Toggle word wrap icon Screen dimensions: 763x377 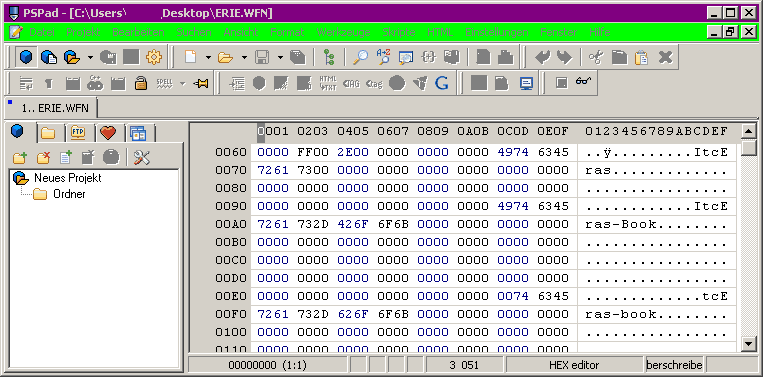(x=26, y=84)
